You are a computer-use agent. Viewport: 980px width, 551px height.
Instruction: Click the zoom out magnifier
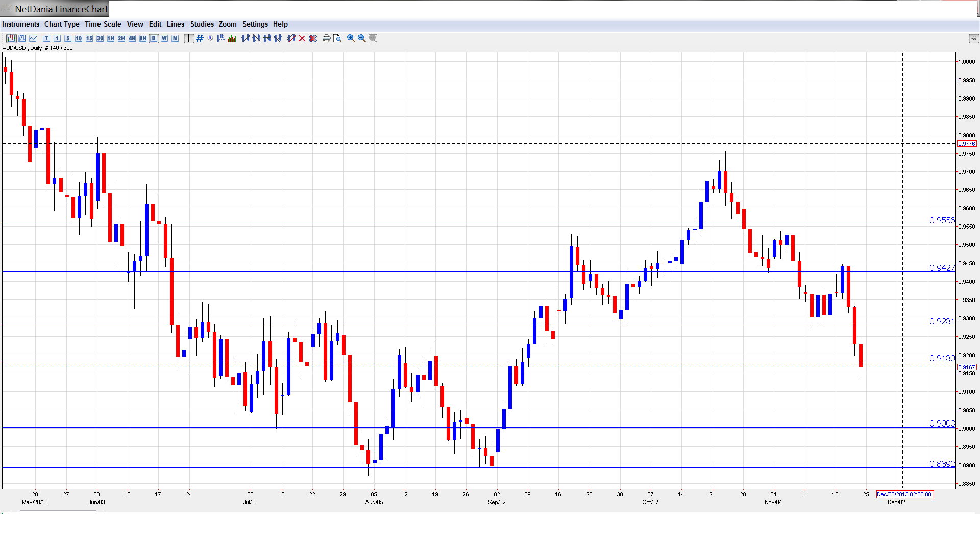tap(362, 38)
